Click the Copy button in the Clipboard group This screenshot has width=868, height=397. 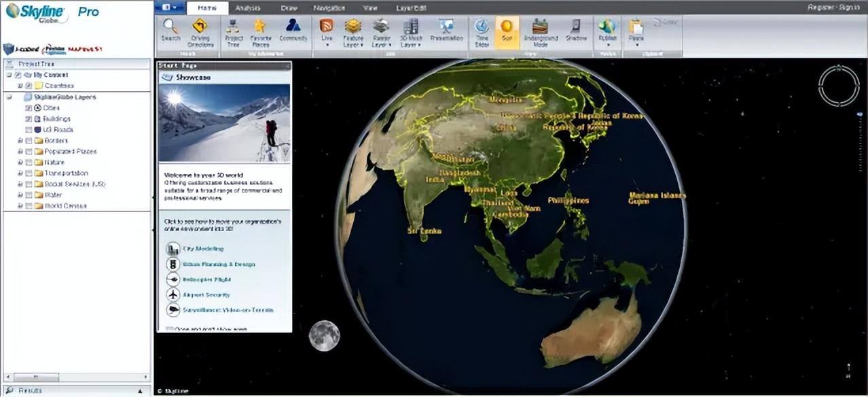pos(664,22)
